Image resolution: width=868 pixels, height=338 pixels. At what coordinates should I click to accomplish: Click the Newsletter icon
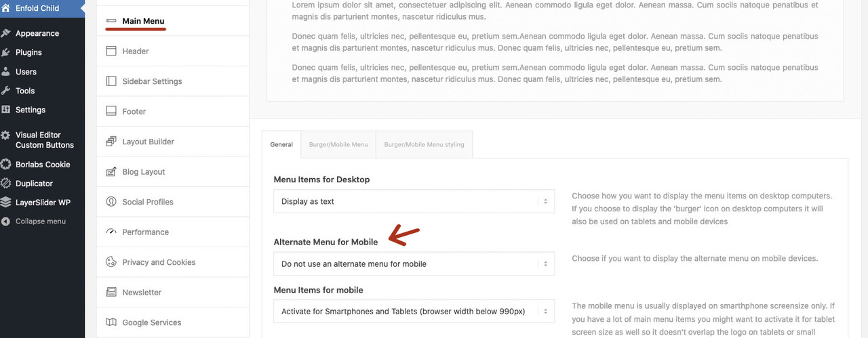[x=111, y=292]
